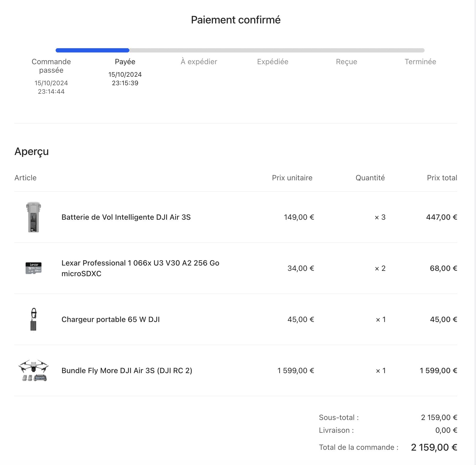Select the 65 W charger product image

(34, 319)
